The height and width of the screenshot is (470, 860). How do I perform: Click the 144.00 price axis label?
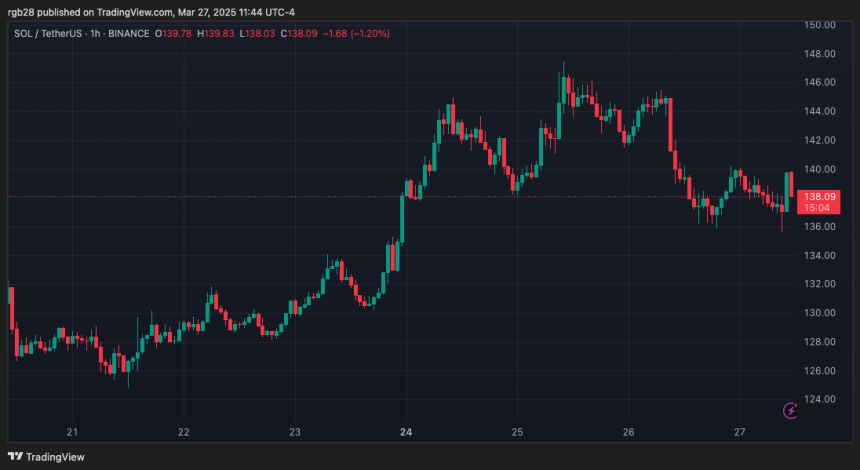(819, 111)
